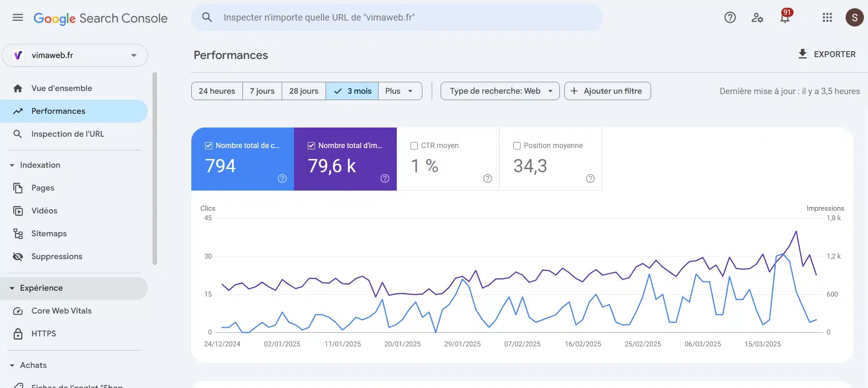Enable the Position moyenne checkbox
This screenshot has width=868, height=388.
coord(517,146)
